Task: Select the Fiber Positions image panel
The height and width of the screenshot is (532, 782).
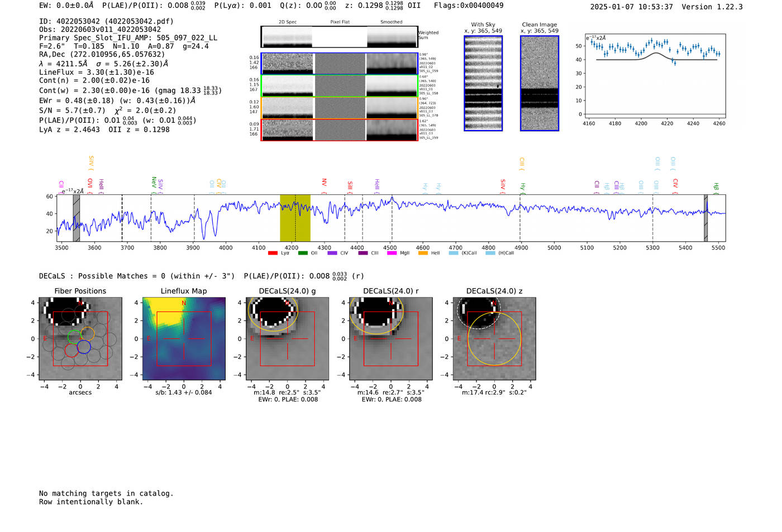Action: coord(80,339)
